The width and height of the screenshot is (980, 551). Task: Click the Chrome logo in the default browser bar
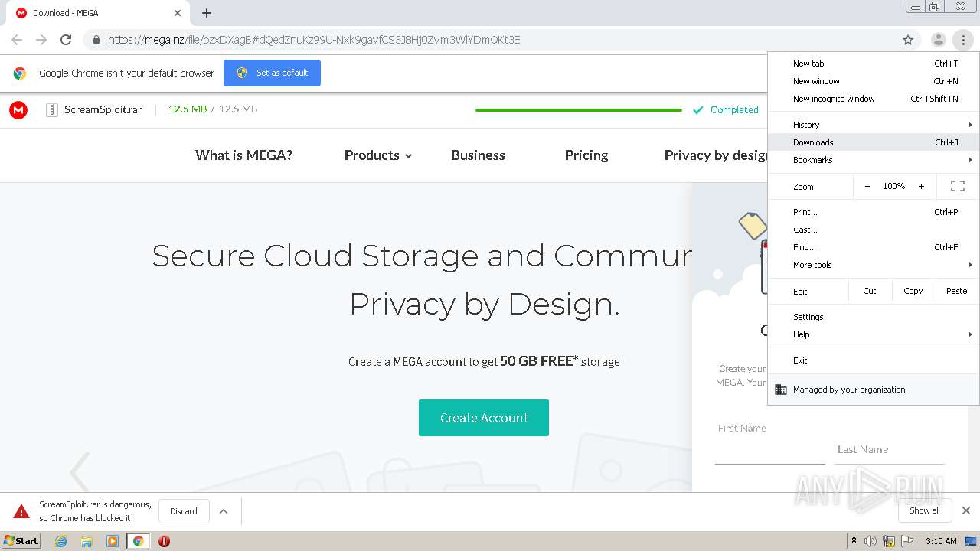(20, 73)
